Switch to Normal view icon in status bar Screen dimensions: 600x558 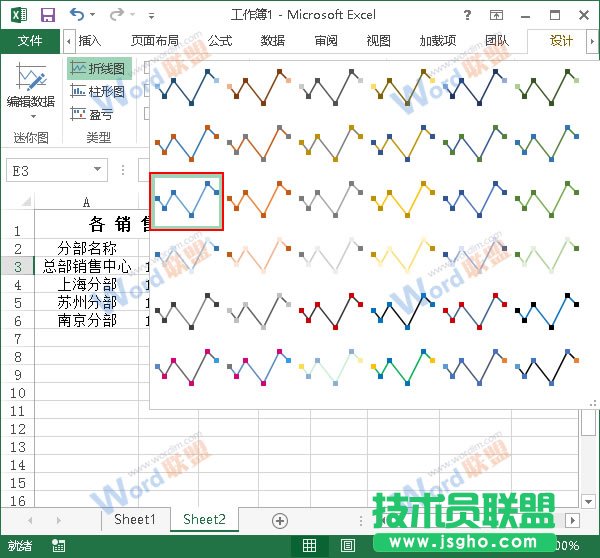310,546
